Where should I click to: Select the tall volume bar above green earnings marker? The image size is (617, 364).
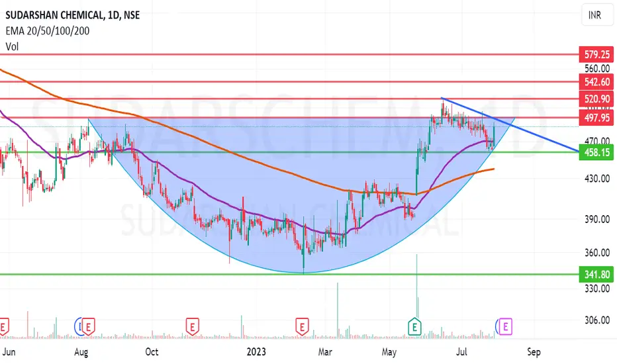(416, 285)
